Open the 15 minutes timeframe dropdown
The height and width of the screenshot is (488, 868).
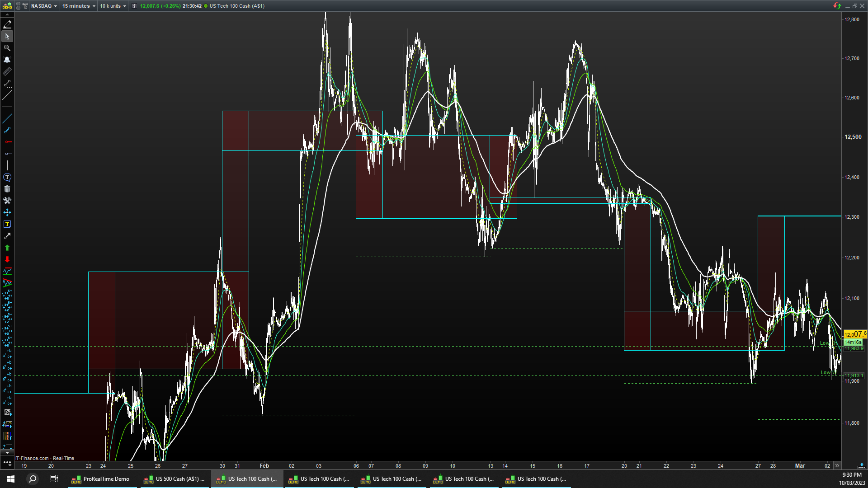(x=79, y=6)
